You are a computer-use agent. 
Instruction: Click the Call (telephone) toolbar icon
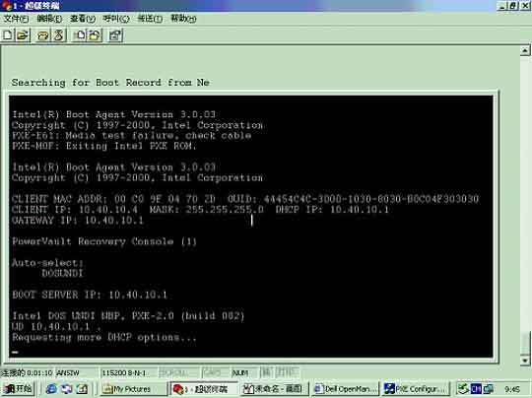43,35
